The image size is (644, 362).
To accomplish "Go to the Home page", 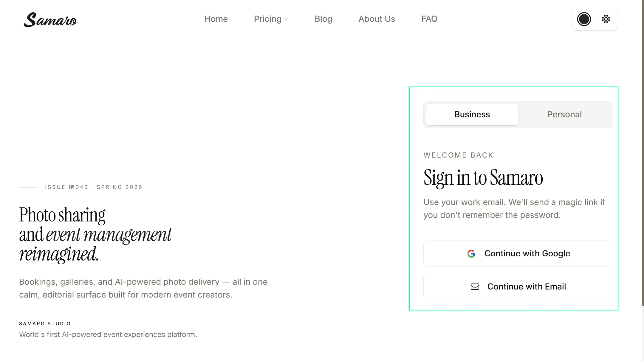I will click(x=216, y=19).
